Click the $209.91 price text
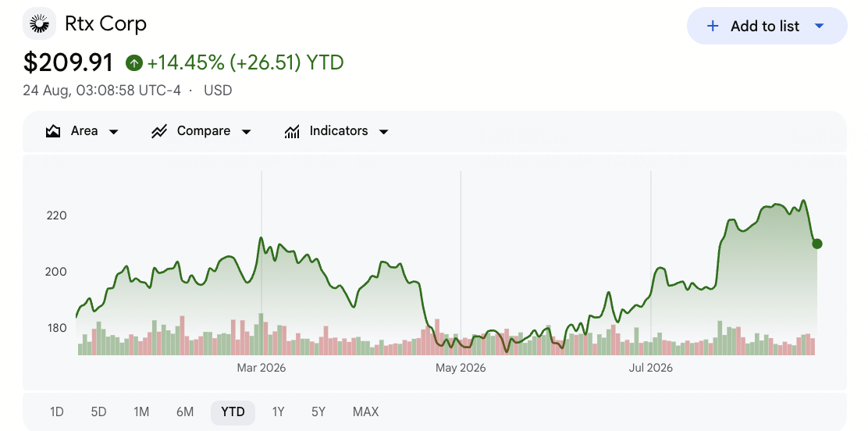The height and width of the screenshot is (431, 868). [68, 62]
